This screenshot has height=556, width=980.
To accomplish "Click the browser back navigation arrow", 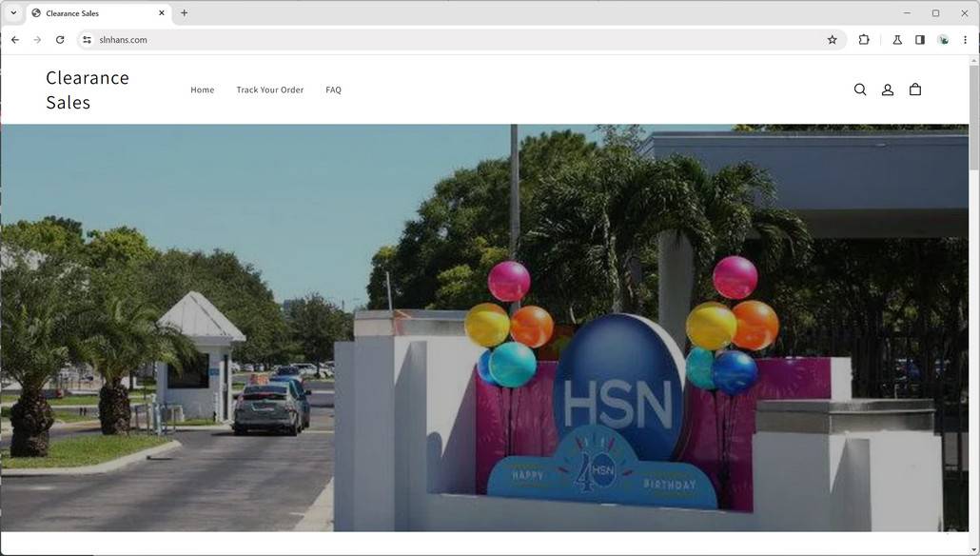I will [14, 39].
